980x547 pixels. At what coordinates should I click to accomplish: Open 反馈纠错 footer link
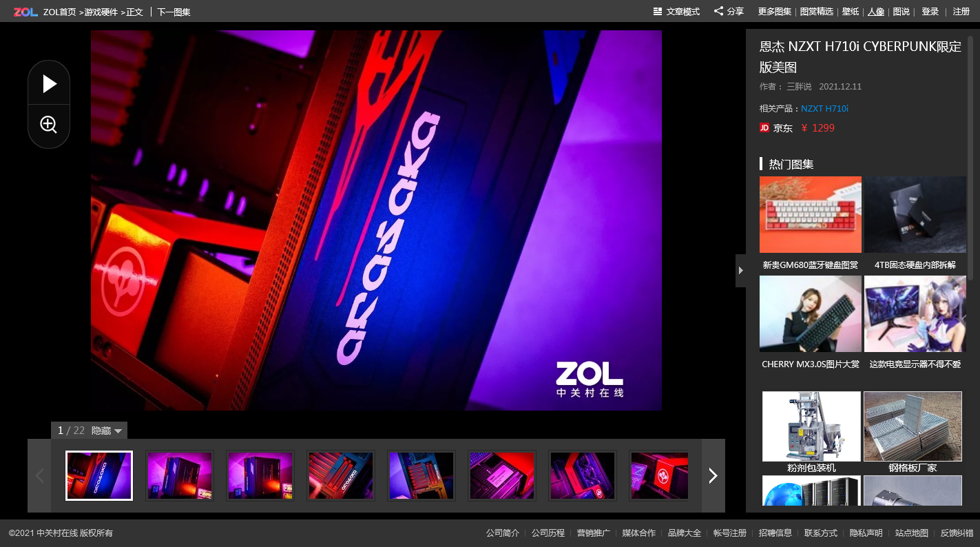click(957, 533)
